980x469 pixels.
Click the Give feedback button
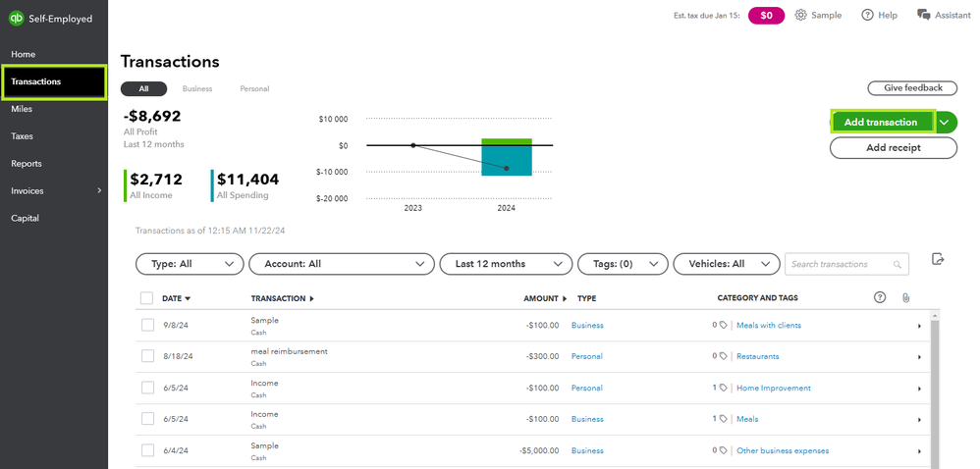[912, 88]
